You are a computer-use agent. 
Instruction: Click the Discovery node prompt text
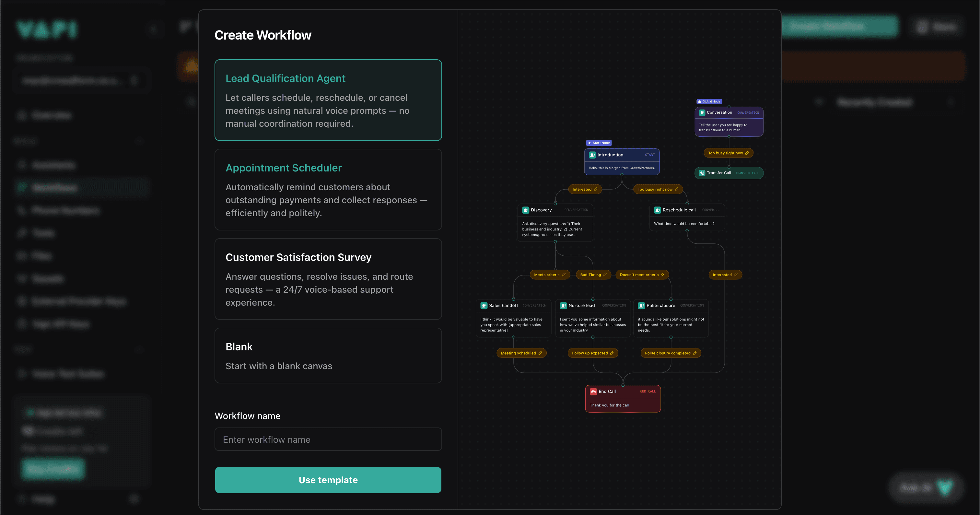click(x=552, y=229)
